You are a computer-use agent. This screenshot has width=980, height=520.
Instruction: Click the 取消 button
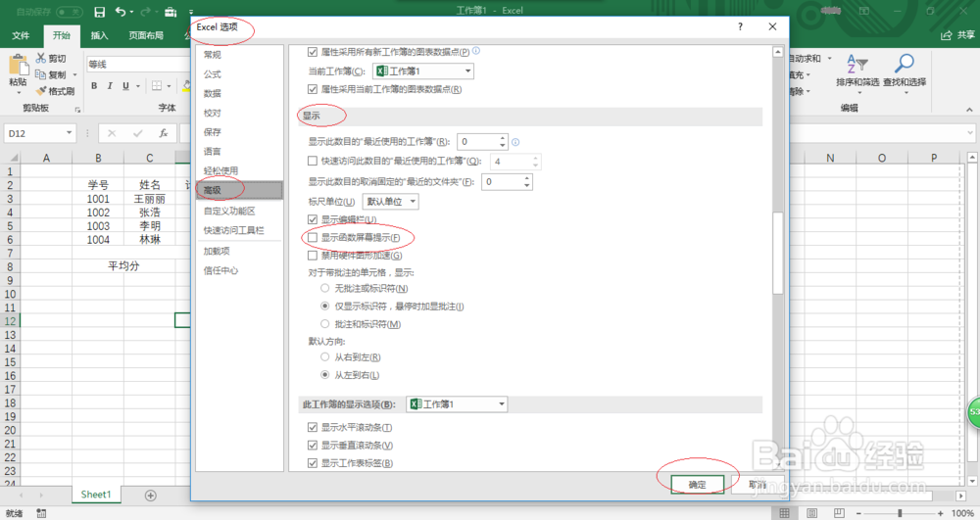pos(757,485)
